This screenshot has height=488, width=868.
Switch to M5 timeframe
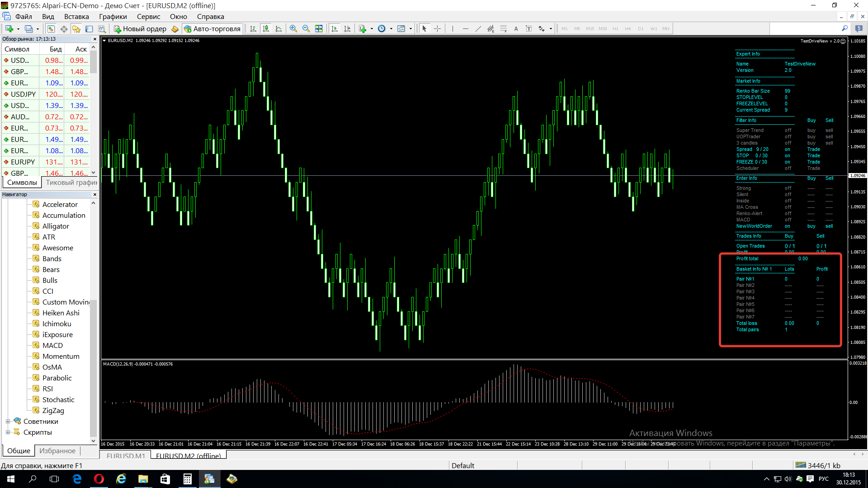point(577,28)
